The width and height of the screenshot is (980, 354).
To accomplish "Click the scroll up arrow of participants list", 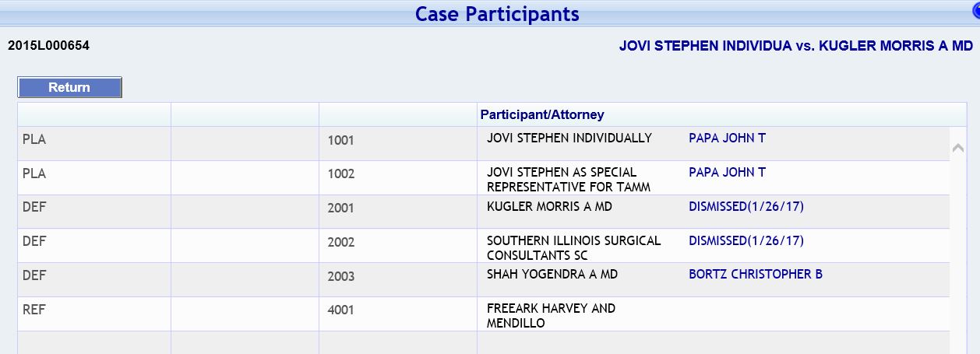I will (959, 148).
